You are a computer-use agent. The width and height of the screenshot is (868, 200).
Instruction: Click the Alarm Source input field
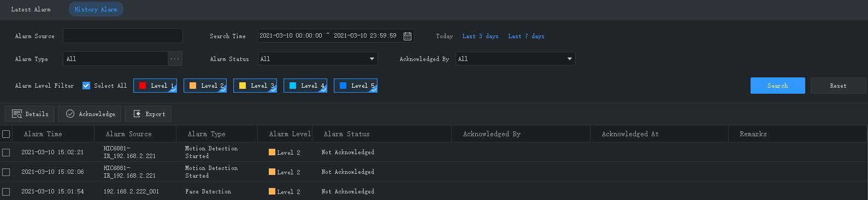click(123, 36)
